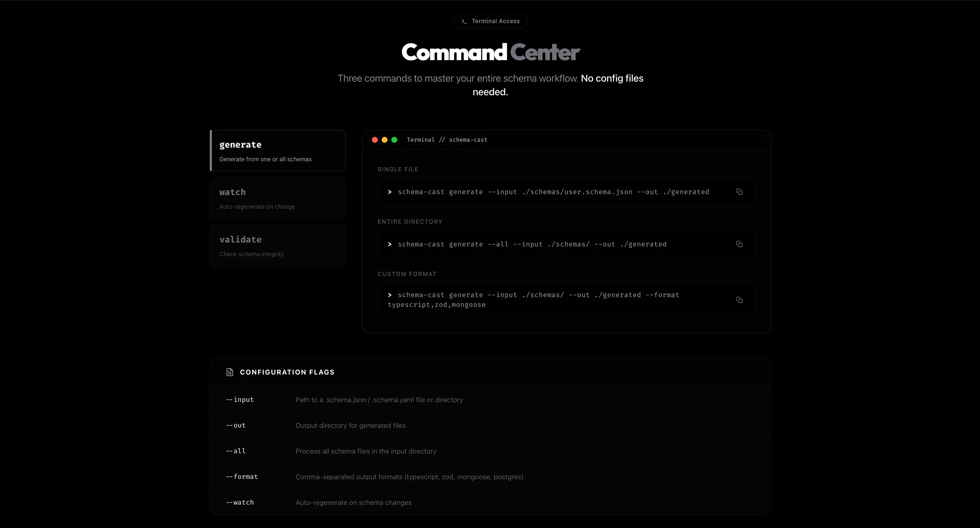Click the entire directory command code block
Image resolution: width=980 pixels, height=528 pixels.
point(566,244)
